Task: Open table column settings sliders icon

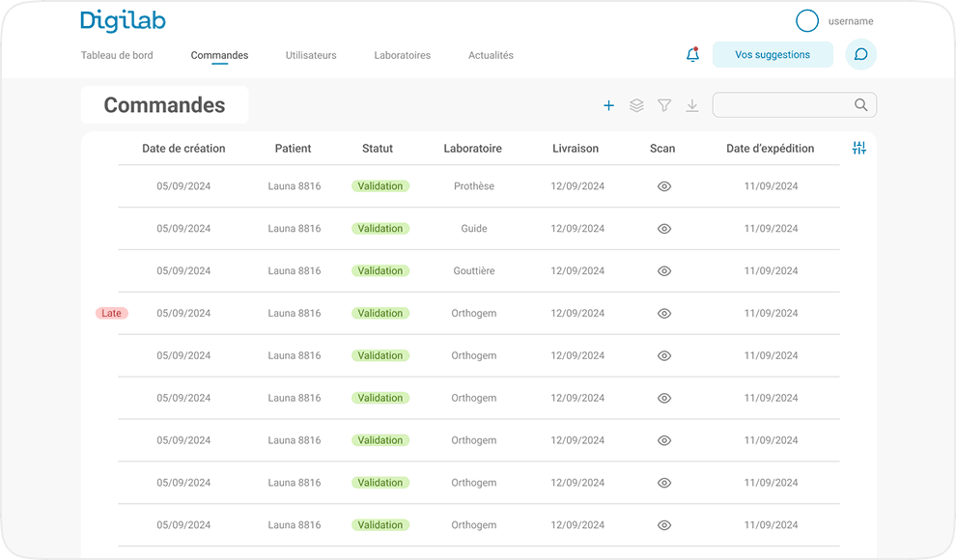Action: click(859, 148)
